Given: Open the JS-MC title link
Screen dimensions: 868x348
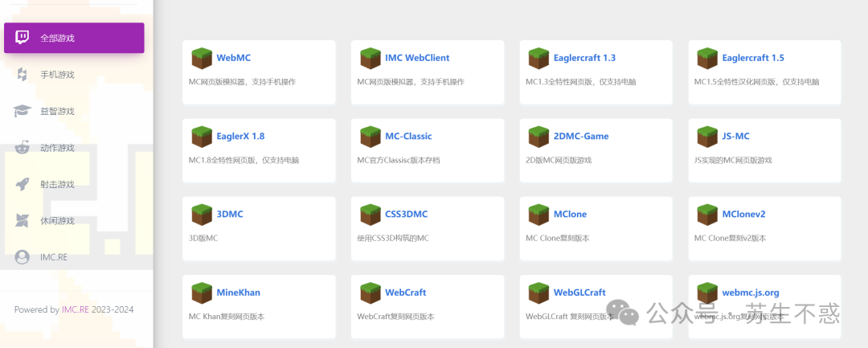Looking at the screenshot, I should click(736, 136).
